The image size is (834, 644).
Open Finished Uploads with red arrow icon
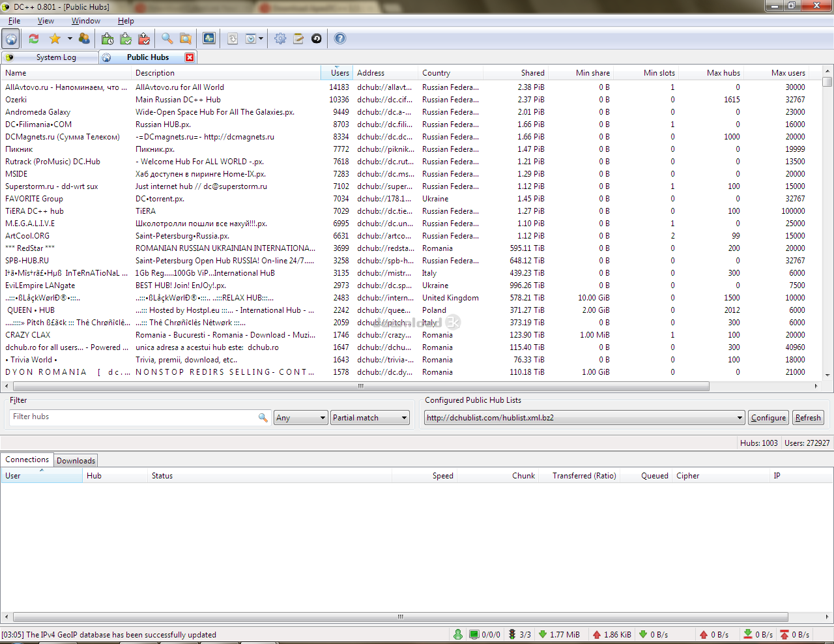coord(144,38)
